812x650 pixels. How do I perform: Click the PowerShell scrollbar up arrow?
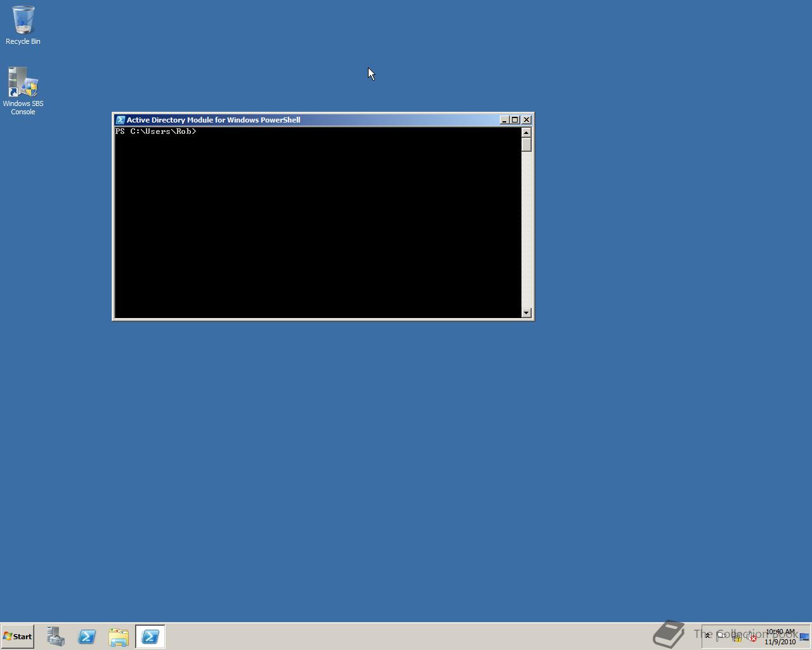pos(526,132)
